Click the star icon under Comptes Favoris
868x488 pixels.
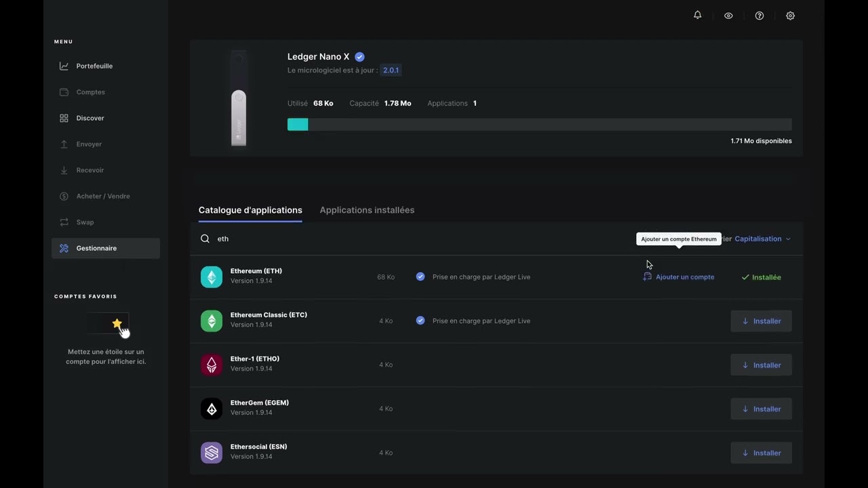(117, 323)
